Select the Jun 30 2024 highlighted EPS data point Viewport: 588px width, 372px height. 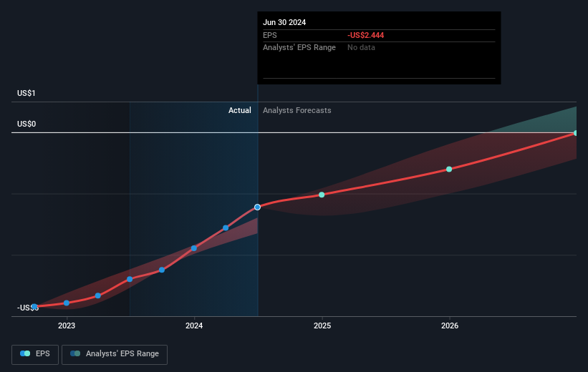[x=257, y=207]
